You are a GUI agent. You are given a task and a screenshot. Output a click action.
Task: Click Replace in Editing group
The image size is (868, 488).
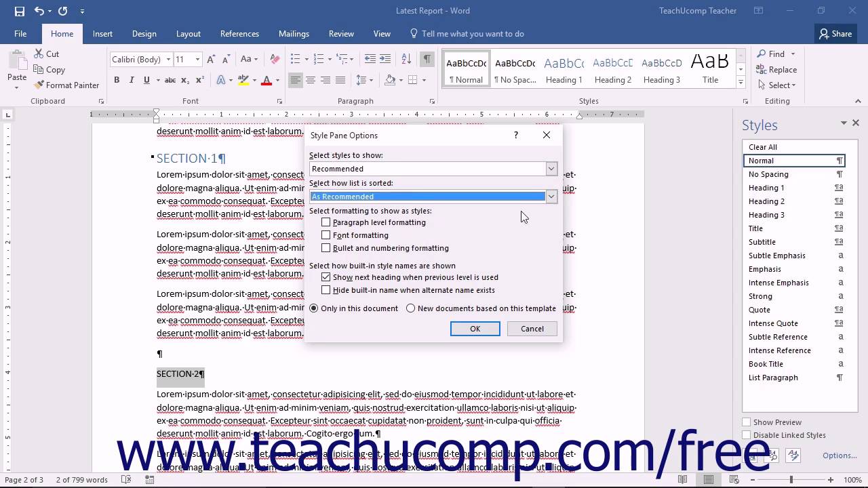(777, 70)
